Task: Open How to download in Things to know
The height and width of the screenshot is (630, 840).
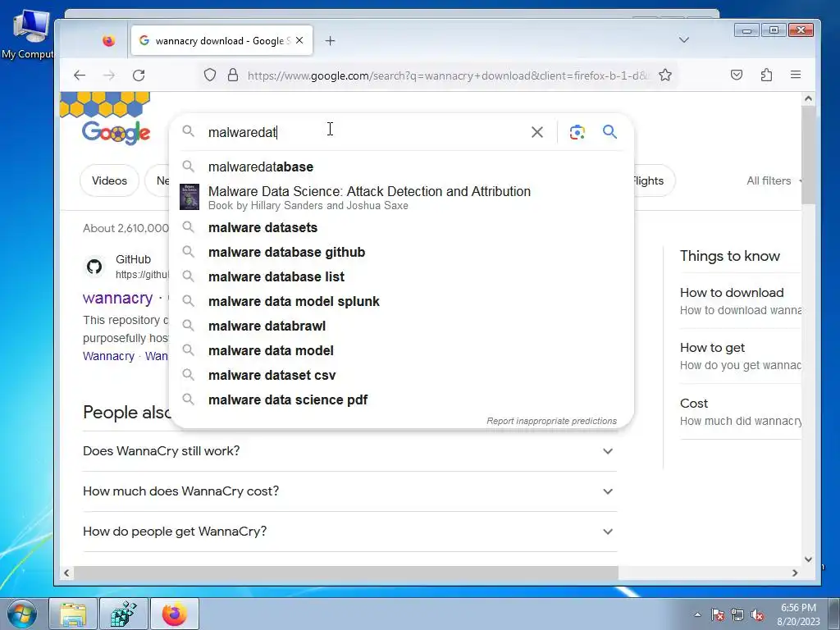Action: pyautogui.click(x=741, y=301)
